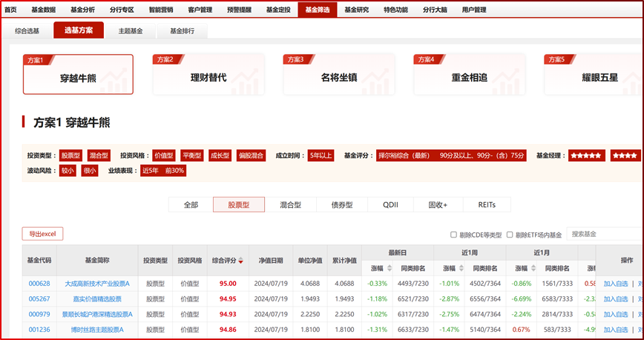Toggle the 很小 volatility risk tag
The image size is (644, 340).
pyautogui.click(x=90, y=171)
